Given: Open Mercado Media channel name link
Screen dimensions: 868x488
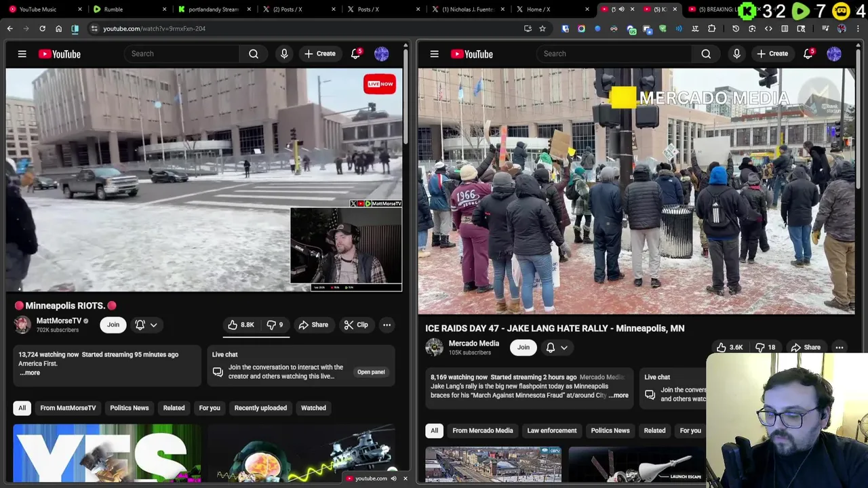Looking at the screenshot, I should point(473,343).
